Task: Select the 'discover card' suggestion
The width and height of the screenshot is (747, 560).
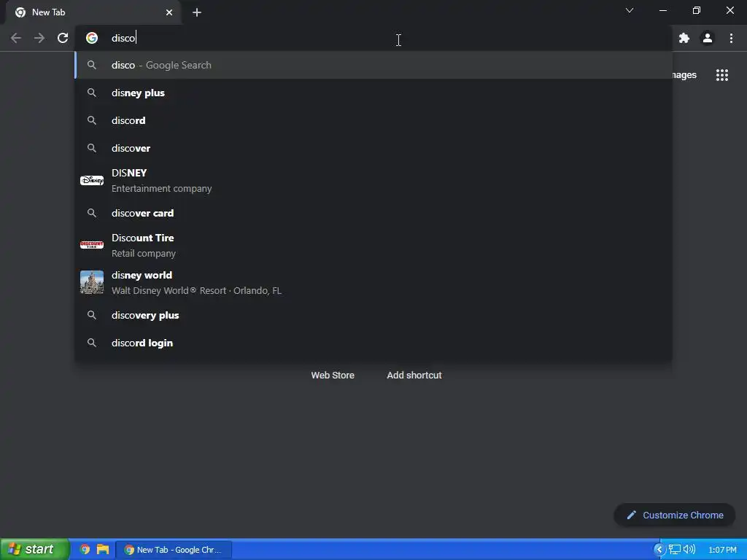Action: [x=373, y=213]
